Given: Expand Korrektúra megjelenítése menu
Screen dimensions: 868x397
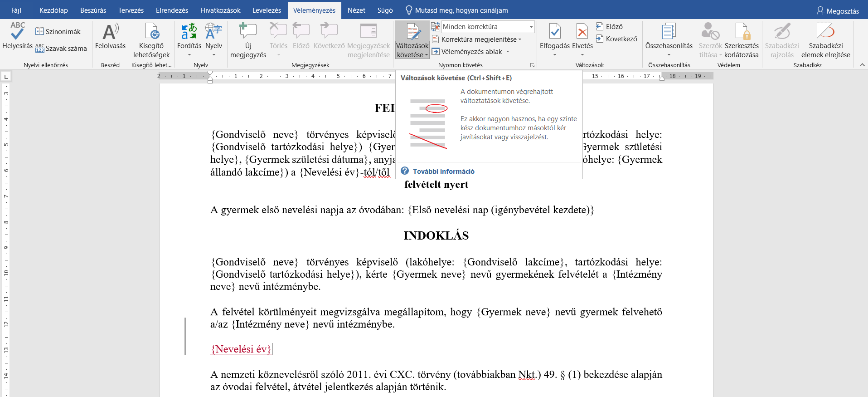Looking at the screenshot, I should 476,39.
